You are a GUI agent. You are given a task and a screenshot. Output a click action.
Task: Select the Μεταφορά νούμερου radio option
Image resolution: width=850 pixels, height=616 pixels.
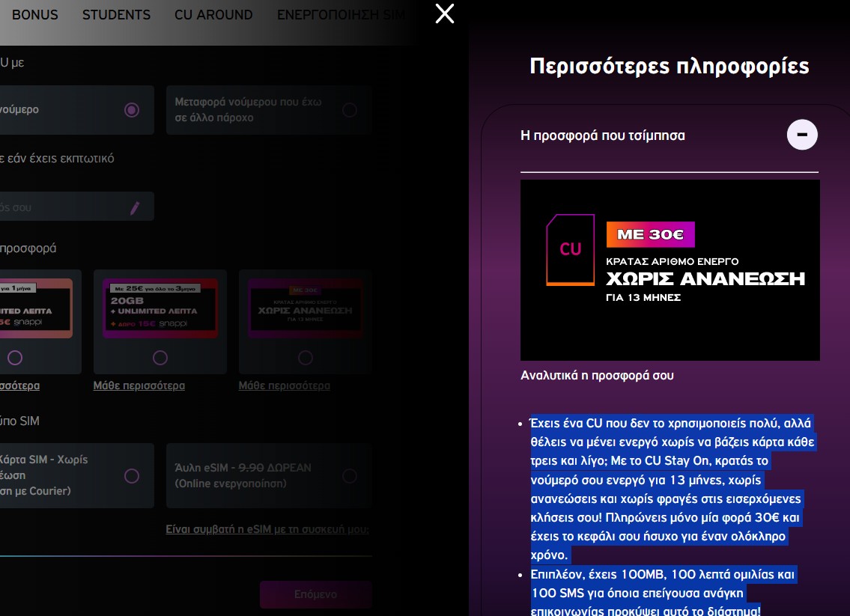click(x=349, y=110)
